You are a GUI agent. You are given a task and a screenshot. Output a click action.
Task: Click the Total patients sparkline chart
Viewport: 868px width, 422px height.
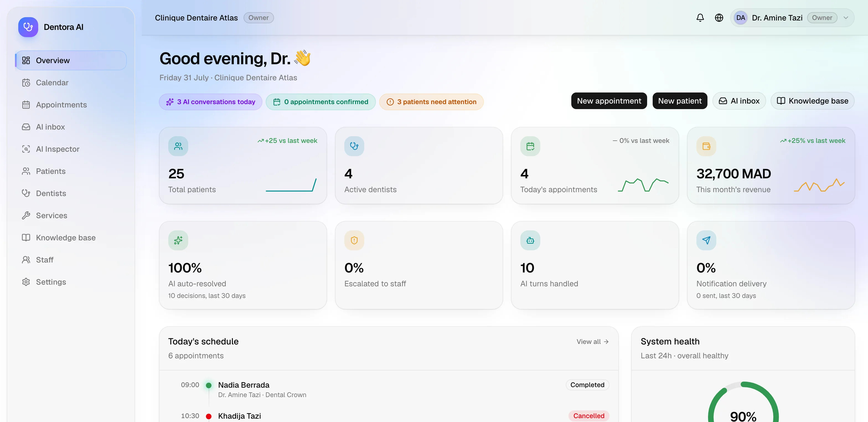pyautogui.click(x=291, y=185)
